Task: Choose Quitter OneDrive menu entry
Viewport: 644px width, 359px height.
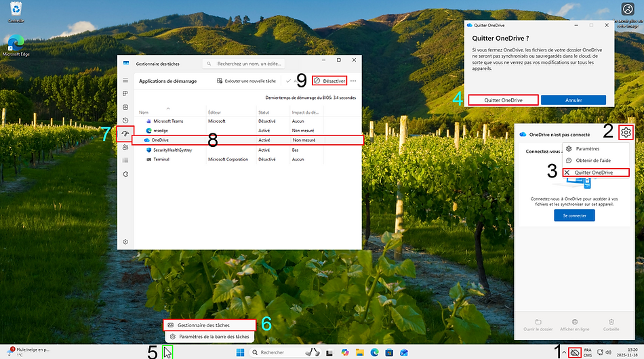Action: [596, 172]
